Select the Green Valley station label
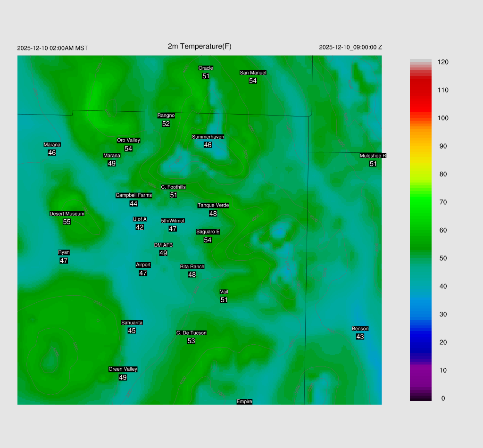Screen dimensions: 483x448 [123, 369]
